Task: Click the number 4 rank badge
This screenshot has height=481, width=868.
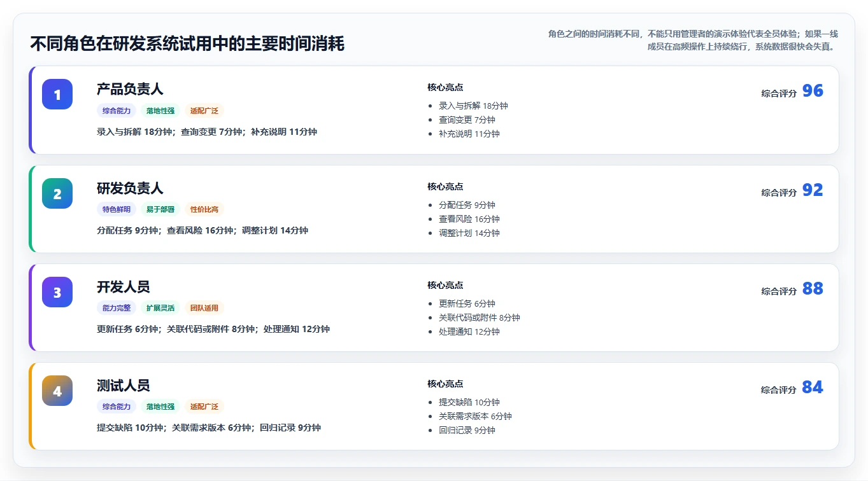Action: pyautogui.click(x=57, y=391)
